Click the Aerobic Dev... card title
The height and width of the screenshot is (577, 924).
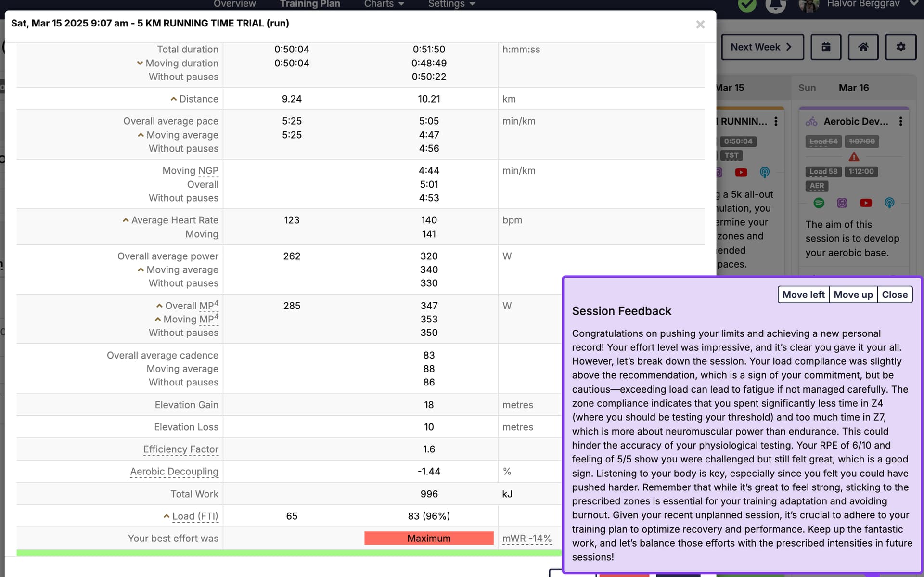coord(856,121)
